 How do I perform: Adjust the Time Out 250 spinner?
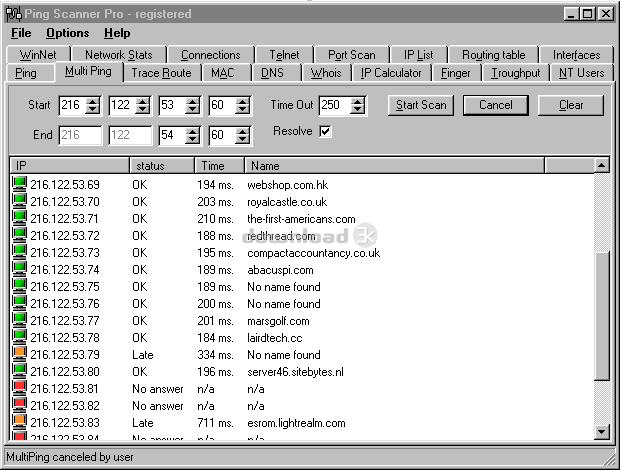[357, 106]
